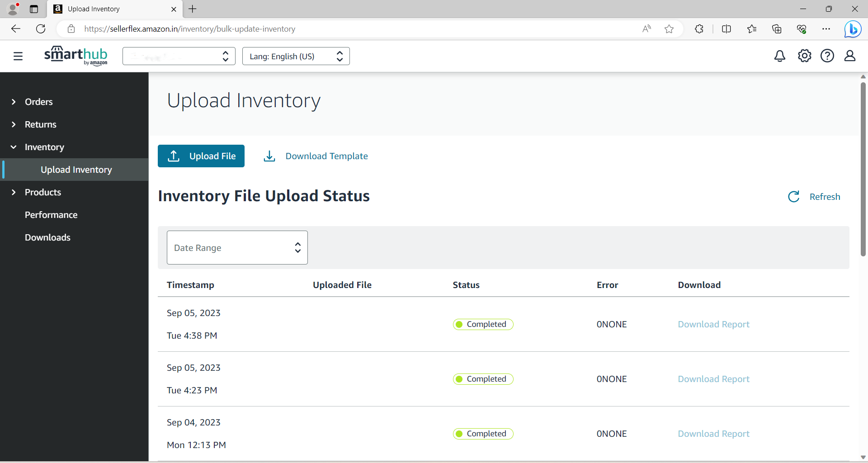Click Completed status for Mon 12:13 PM
This screenshot has height=463, width=868.
(483, 434)
